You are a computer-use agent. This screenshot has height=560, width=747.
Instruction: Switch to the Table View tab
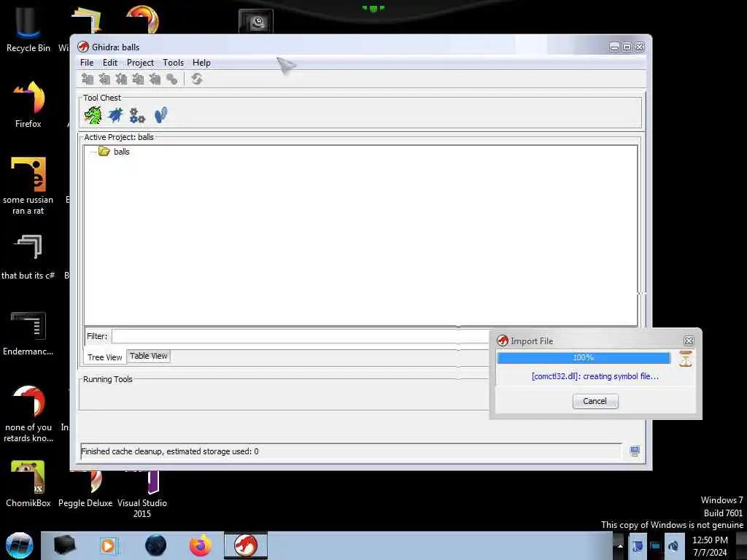click(x=148, y=356)
